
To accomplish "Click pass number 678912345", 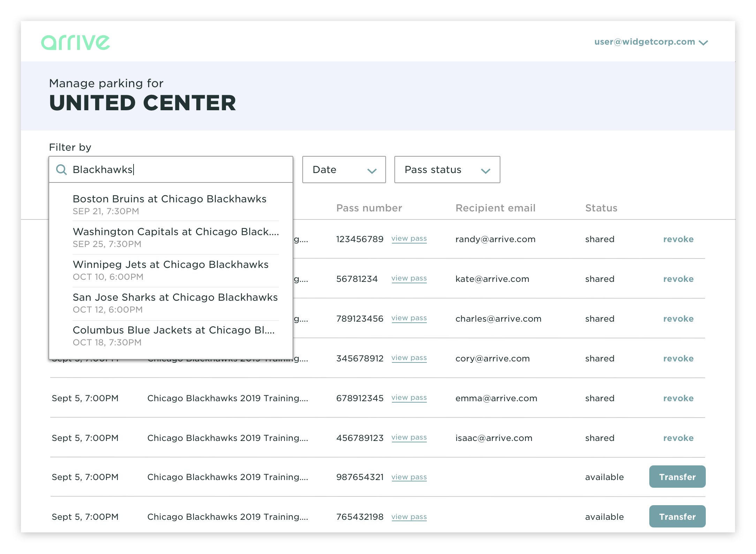I will 360,398.
